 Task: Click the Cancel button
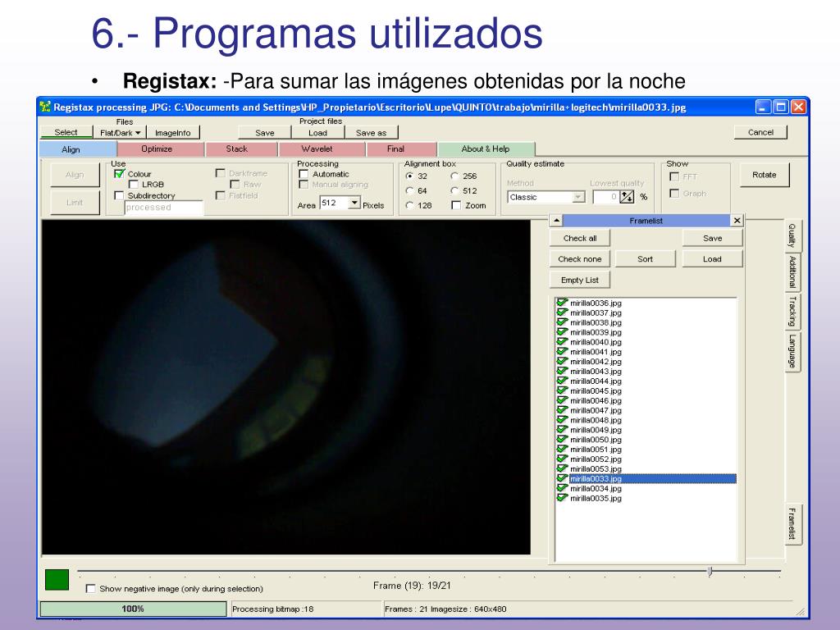click(760, 132)
